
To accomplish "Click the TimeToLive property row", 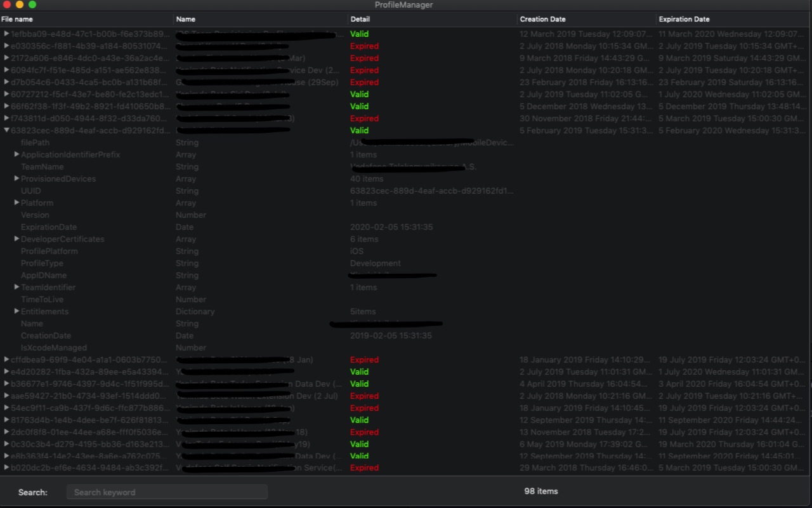I will (406, 299).
